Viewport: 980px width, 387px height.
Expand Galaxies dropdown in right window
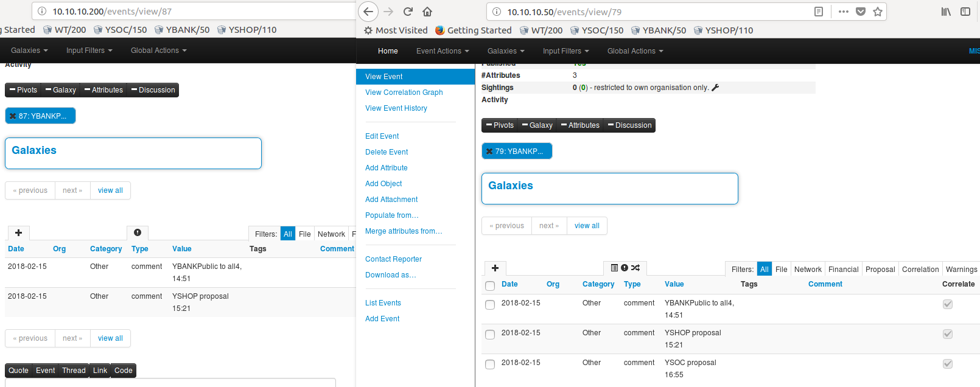[506, 51]
